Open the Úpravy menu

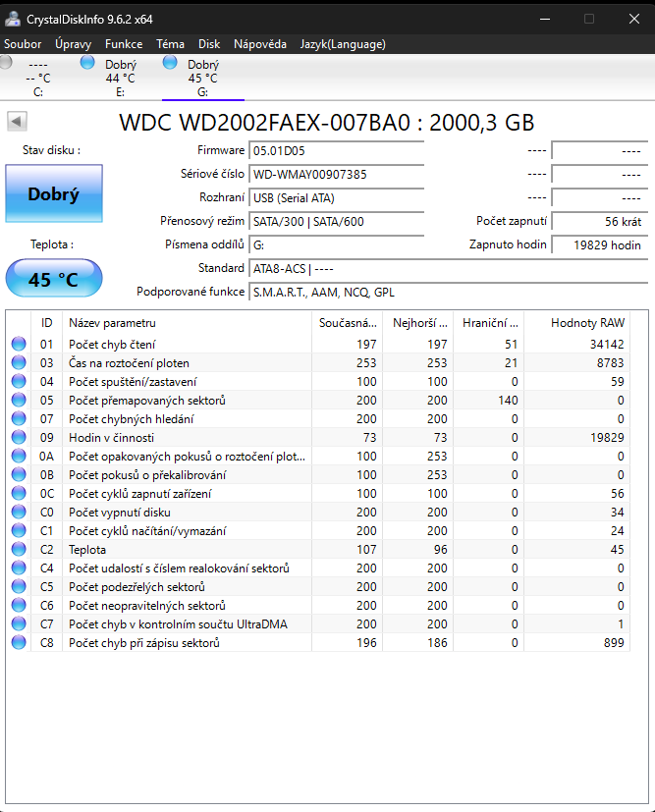[x=73, y=44]
